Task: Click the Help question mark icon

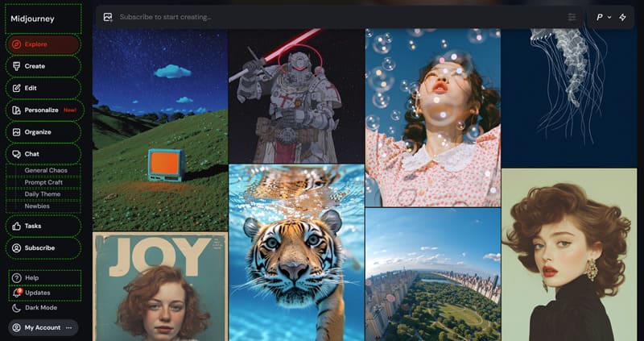Action: (x=16, y=278)
